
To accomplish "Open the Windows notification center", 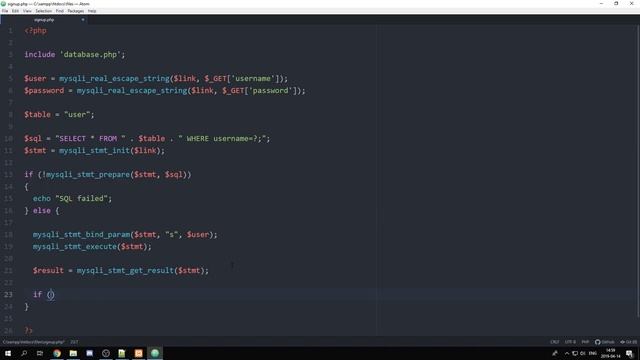I will [x=629, y=353].
